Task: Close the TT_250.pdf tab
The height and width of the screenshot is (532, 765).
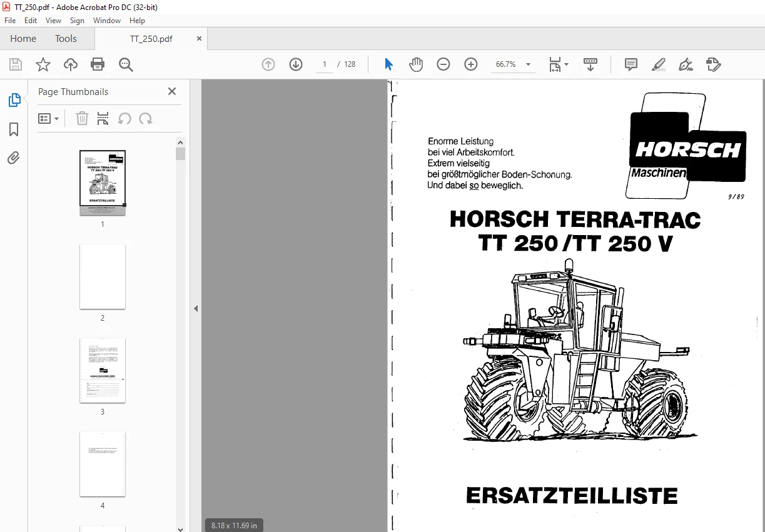Action: tap(199, 38)
